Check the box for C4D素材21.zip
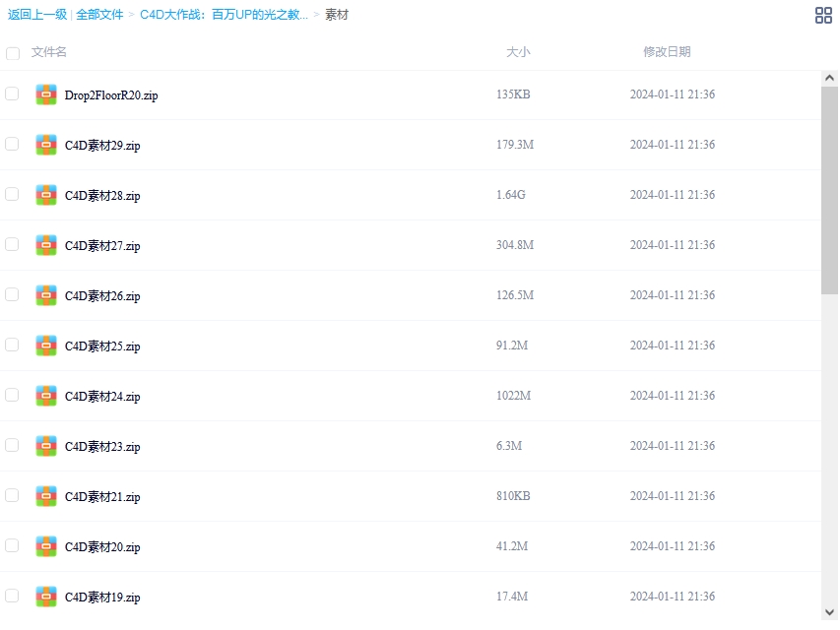Screen dimensions: 840x630 12,495
